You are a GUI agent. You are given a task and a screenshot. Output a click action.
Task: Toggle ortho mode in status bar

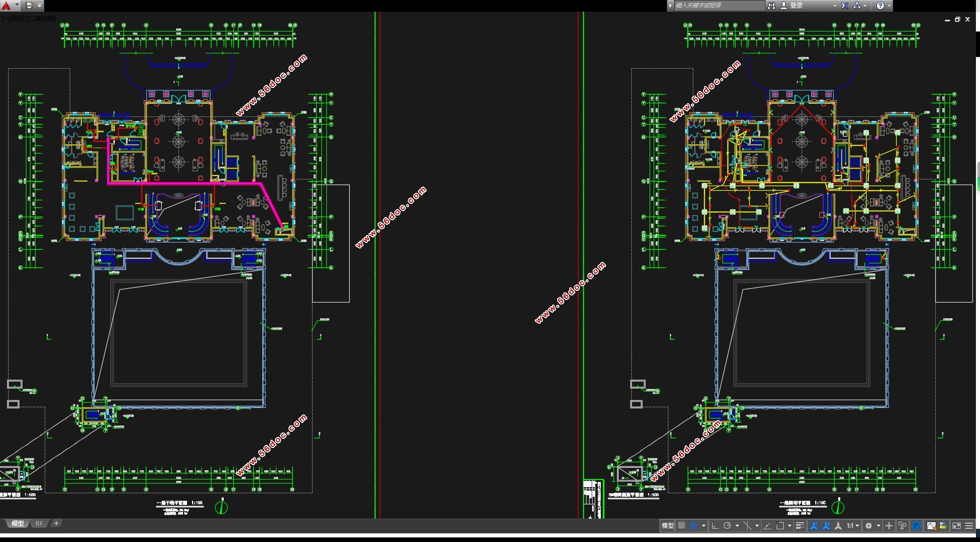[x=715, y=526]
